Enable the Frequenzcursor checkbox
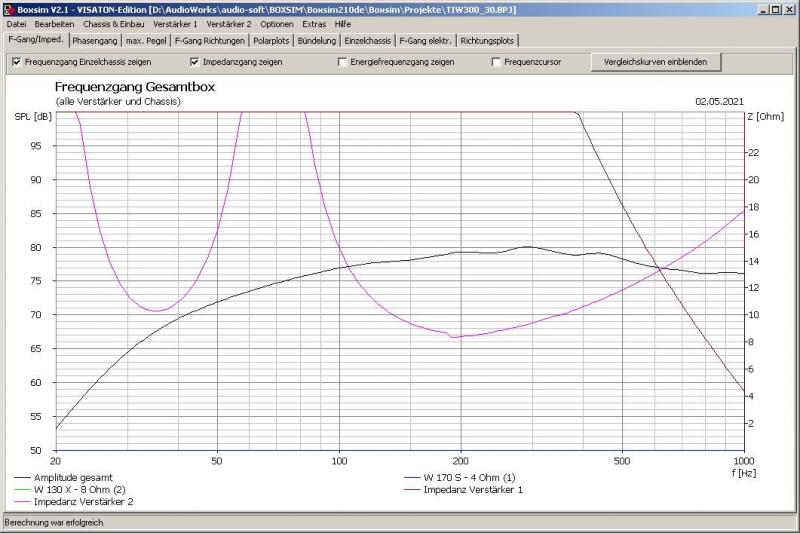The height and width of the screenshot is (533, 800). point(496,62)
